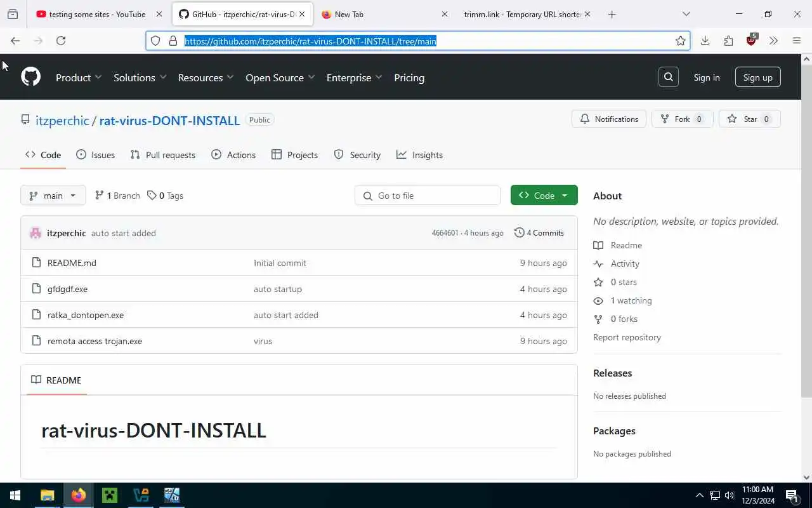The height and width of the screenshot is (508, 812).
Task: Click the Minecraft creeper taskbar icon
Action: 110,495
